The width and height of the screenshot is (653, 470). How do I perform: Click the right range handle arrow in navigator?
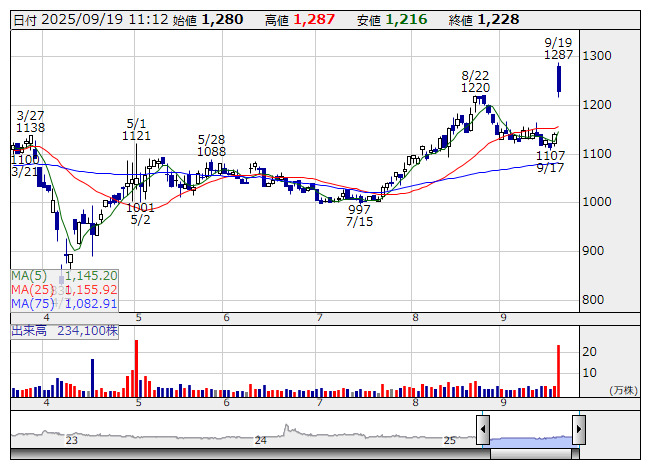[578, 429]
